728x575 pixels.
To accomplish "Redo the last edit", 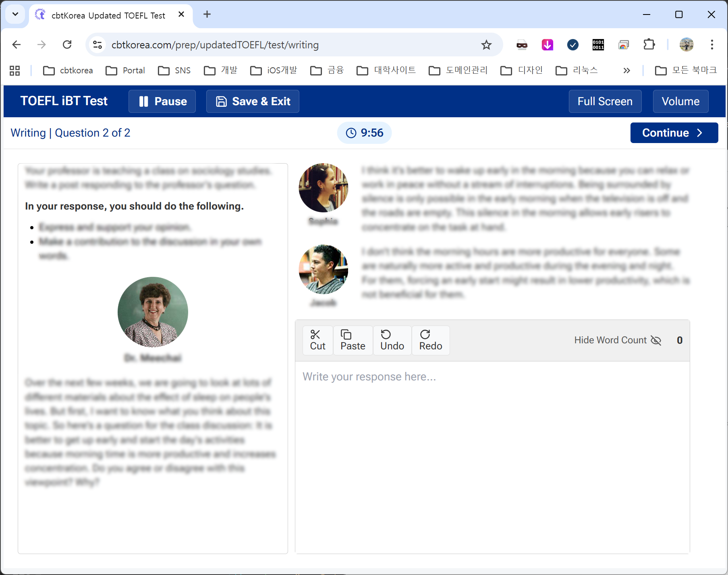I will tap(430, 340).
